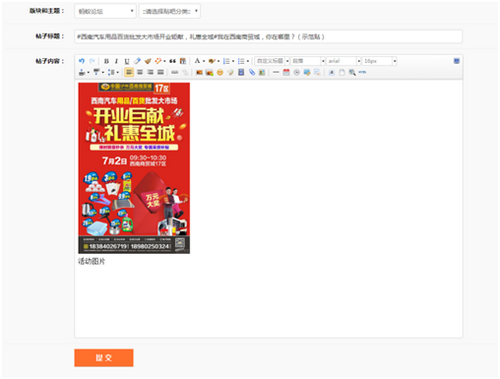Toggle underline text formatting

127,61
